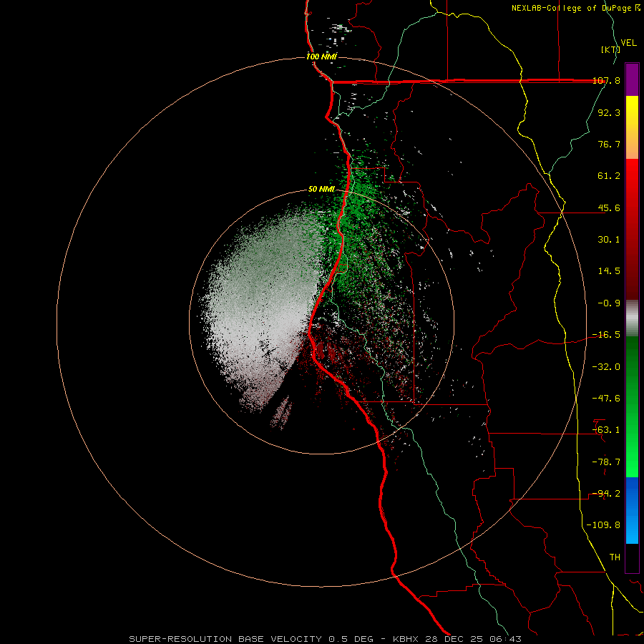The height and width of the screenshot is (644, 644).
Task: Click the [KT] units label
Action: pyautogui.click(x=610, y=49)
